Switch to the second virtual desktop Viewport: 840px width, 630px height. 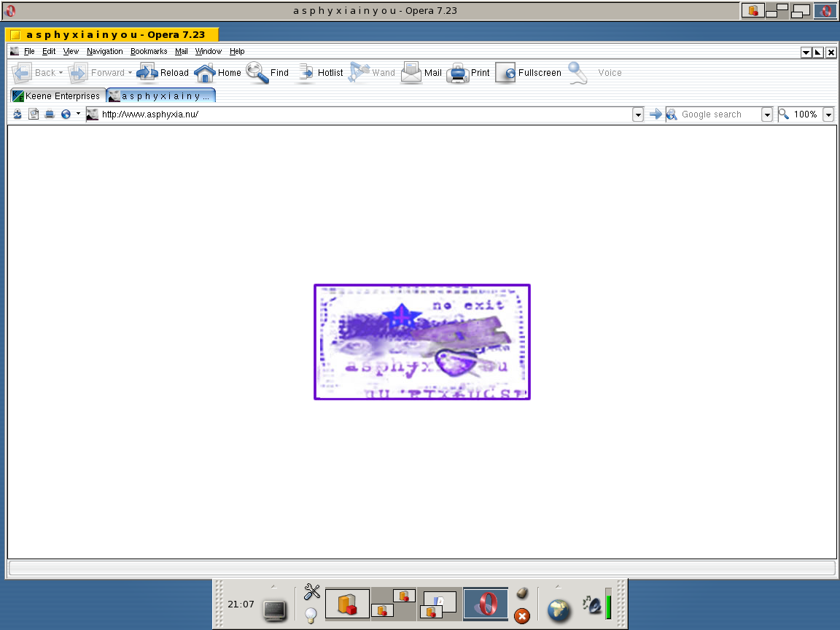click(x=394, y=604)
